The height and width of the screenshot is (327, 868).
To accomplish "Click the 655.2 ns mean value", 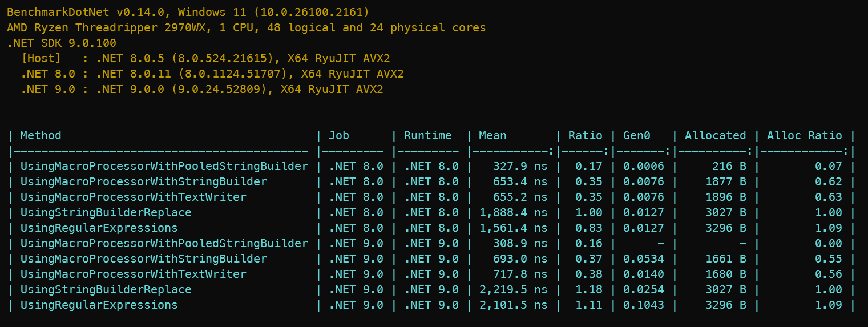I will [520, 197].
